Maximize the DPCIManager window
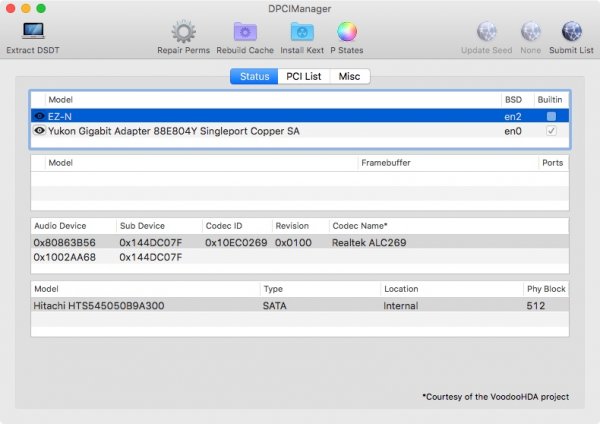This screenshot has width=600, height=424. [41, 8]
